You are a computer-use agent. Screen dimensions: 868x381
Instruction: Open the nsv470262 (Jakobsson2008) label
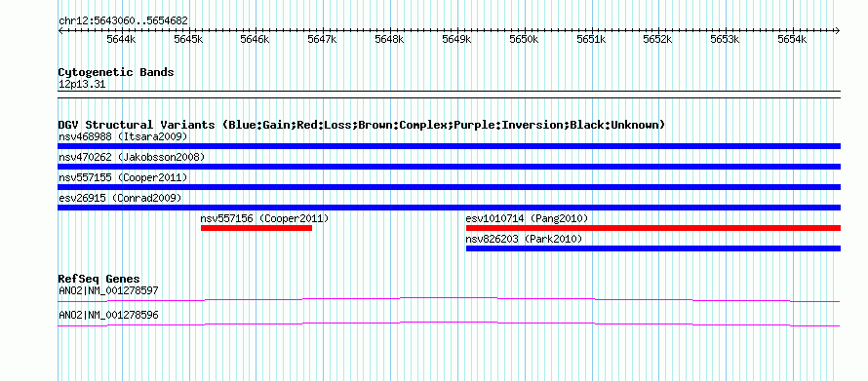132,157
